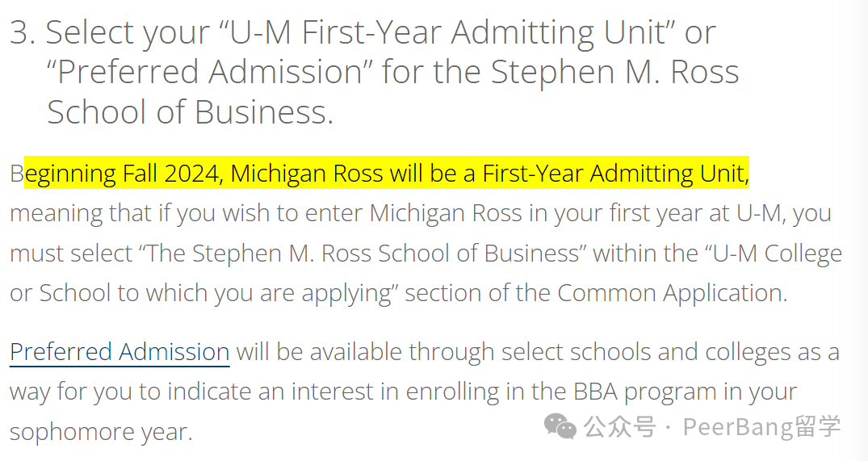Click the 'BBA program' phrase
The height and width of the screenshot is (461, 868).
coord(647,392)
